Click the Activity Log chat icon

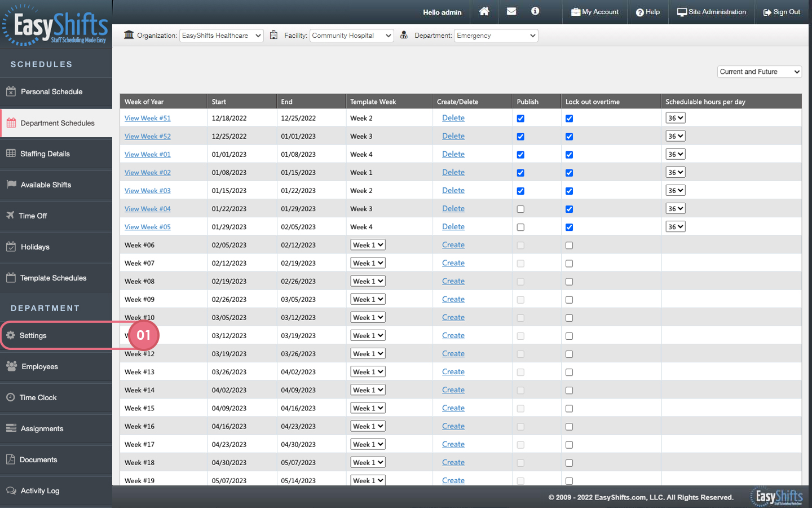[11, 491]
